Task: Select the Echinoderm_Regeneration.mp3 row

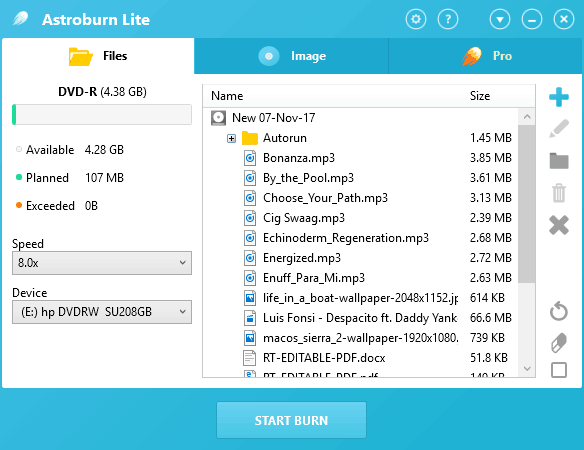Action: tap(361, 238)
